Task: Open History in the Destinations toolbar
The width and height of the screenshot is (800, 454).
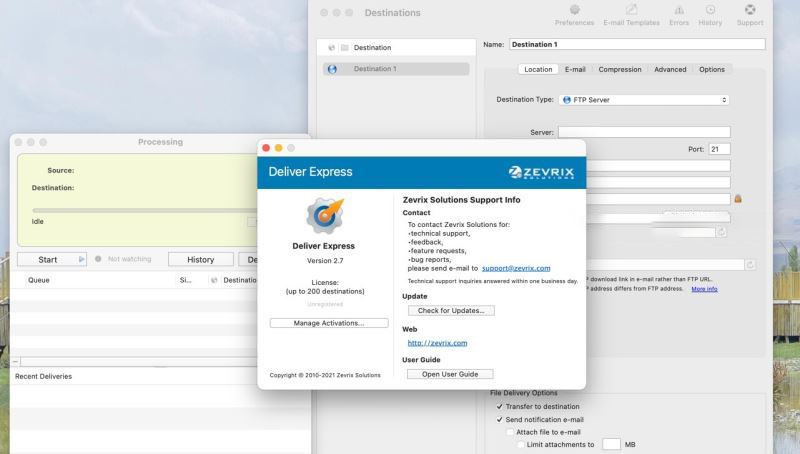Action: [710, 15]
